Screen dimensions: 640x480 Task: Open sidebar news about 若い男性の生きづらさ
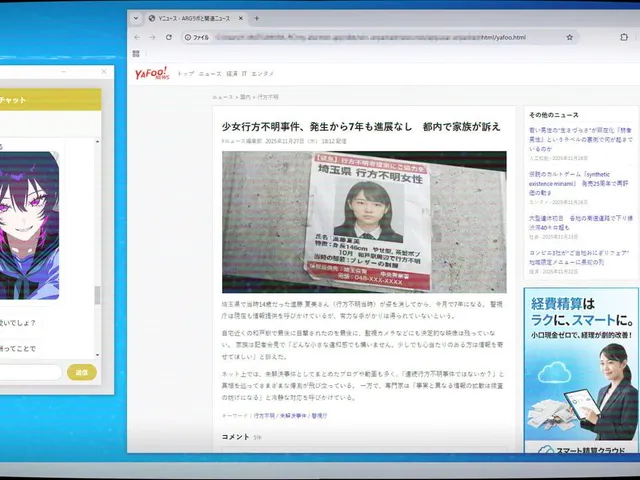coord(580,140)
